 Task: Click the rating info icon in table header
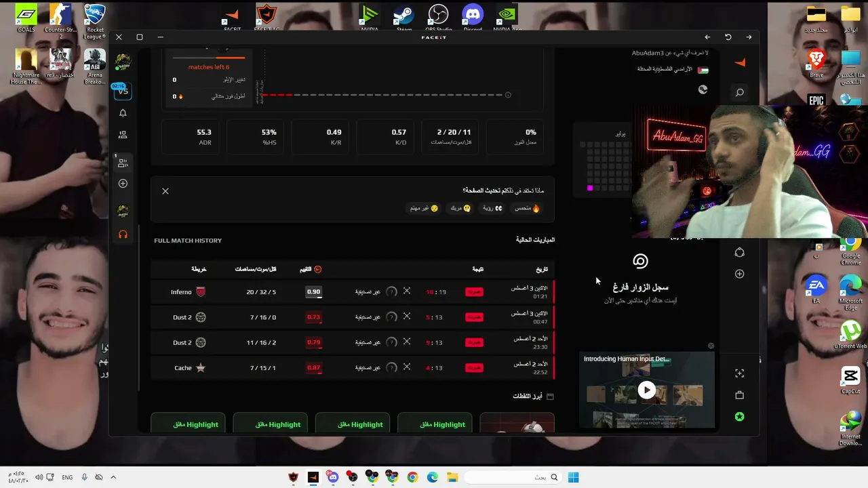click(x=317, y=269)
